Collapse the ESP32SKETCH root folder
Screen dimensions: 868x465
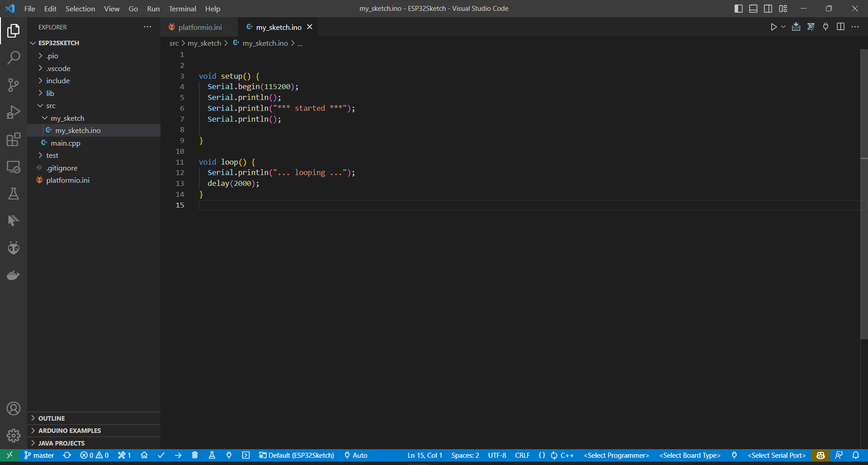click(33, 43)
